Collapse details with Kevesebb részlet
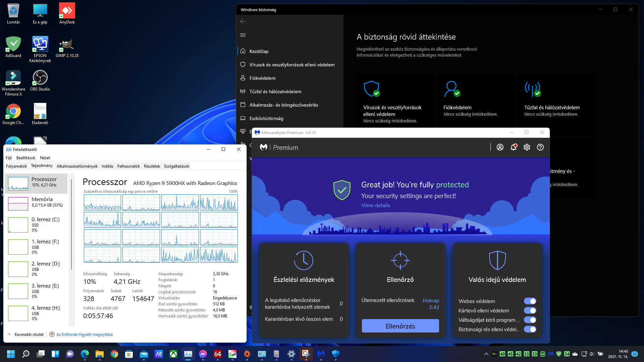 pos(25,335)
